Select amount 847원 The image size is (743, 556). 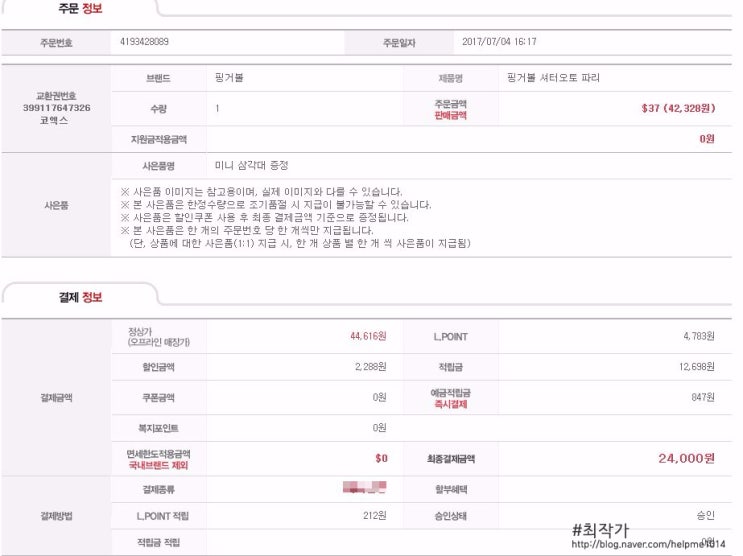703,397
